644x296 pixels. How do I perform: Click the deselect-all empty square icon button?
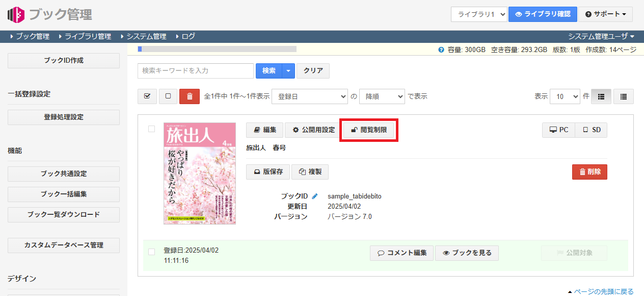168,96
